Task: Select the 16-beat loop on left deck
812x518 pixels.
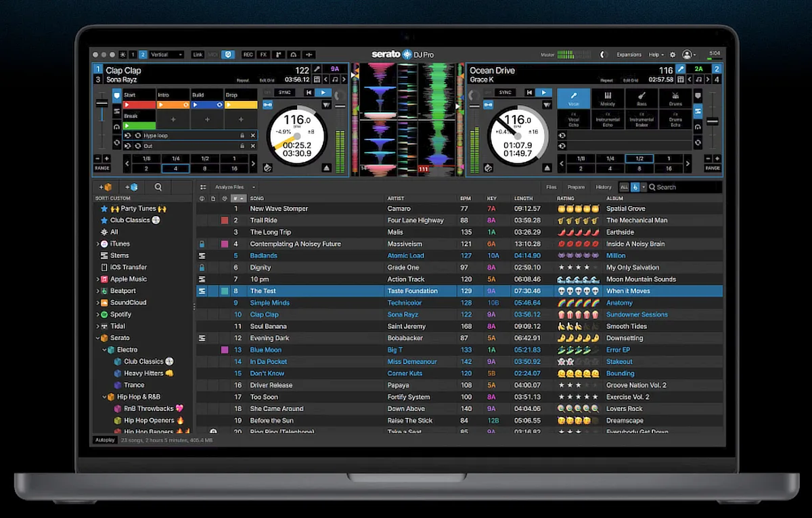Action: 234,168
